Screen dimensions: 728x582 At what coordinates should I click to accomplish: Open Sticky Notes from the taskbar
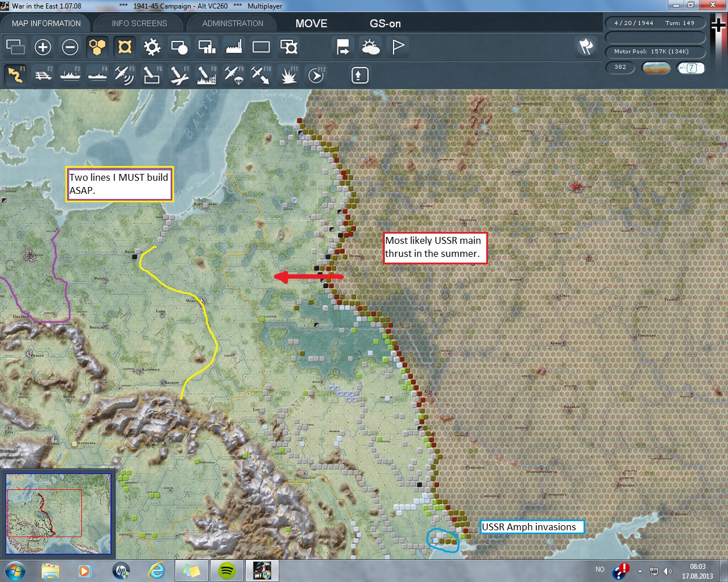(191, 571)
